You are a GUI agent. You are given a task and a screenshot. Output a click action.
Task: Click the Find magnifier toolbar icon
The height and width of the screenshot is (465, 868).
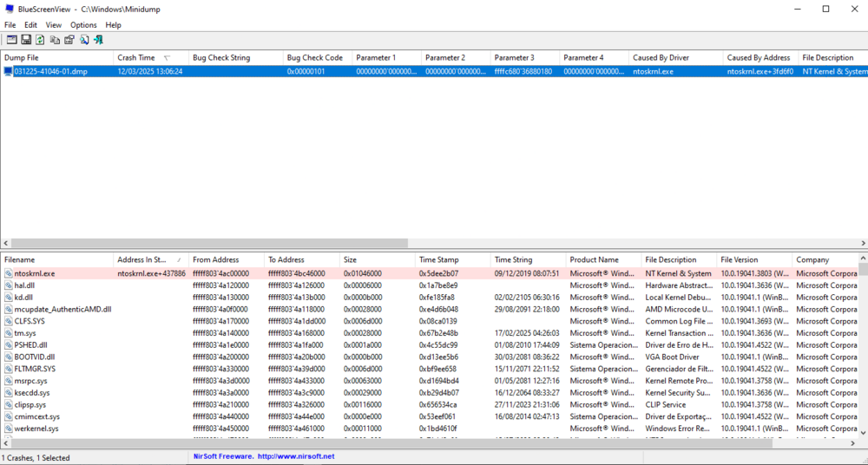pyautogui.click(x=84, y=40)
